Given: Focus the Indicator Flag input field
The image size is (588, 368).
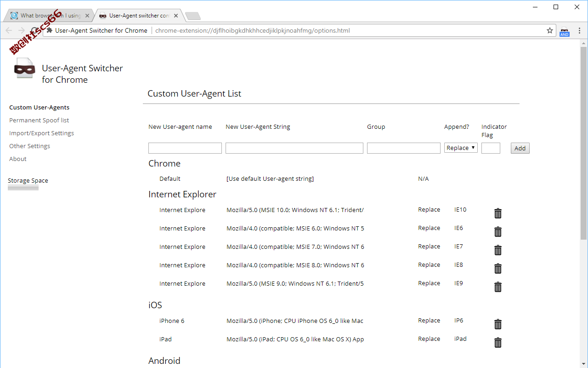Looking at the screenshot, I should [491, 148].
